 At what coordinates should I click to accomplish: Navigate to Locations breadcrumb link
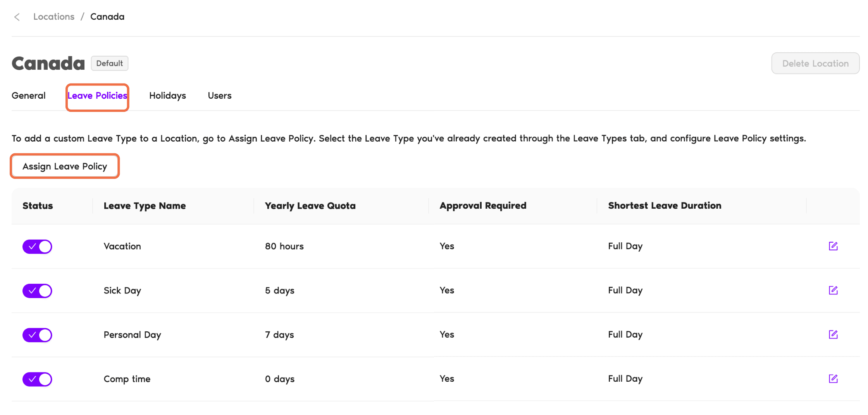[x=54, y=17]
